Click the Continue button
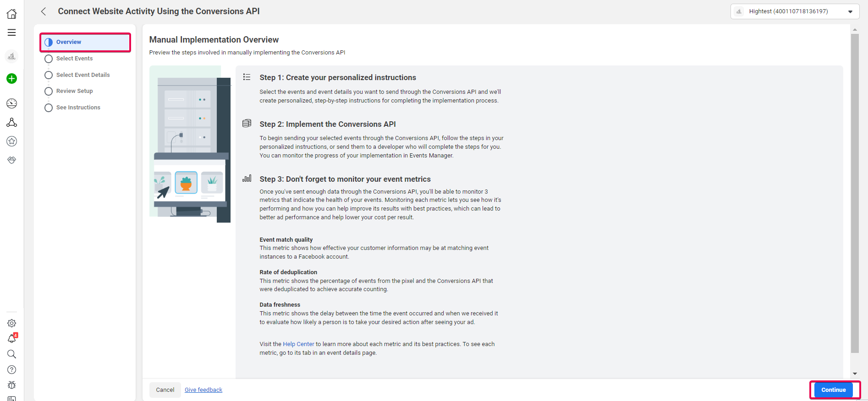This screenshot has width=868, height=401. pyautogui.click(x=834, y=390)
